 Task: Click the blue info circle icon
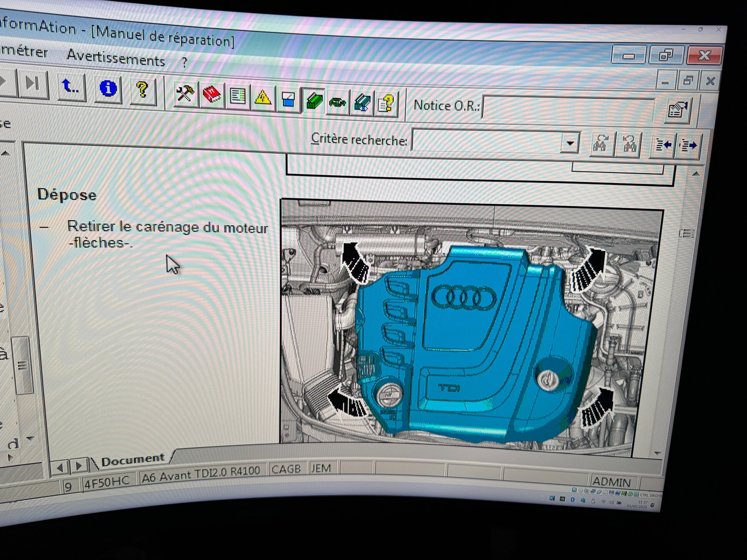pyautogui.click(x=108, y=89)
